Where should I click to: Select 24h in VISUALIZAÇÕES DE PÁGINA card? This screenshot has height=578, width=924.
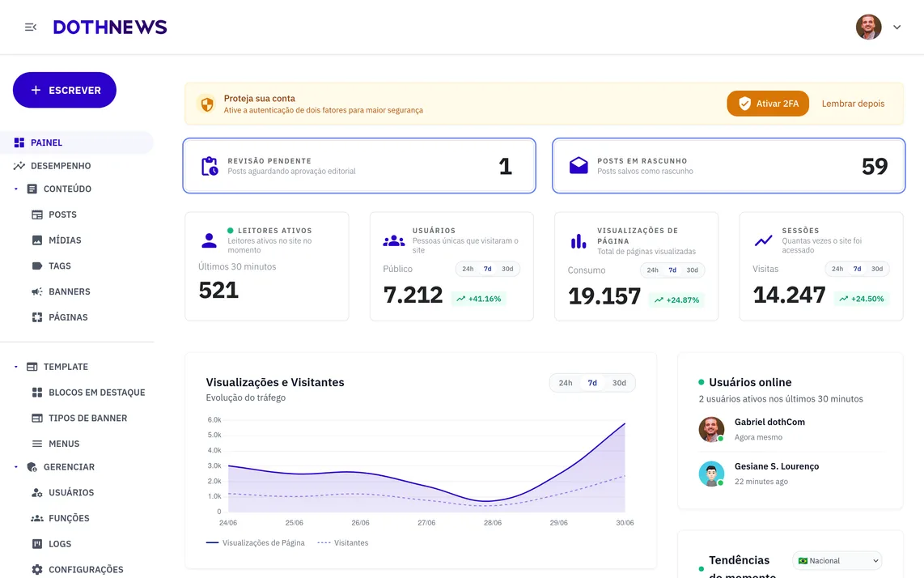[x=652, y=270]
